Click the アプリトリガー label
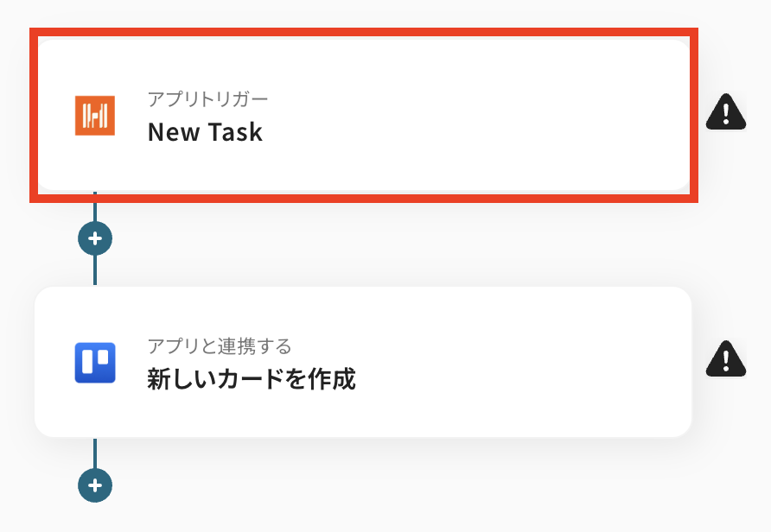 coord(207,99)
